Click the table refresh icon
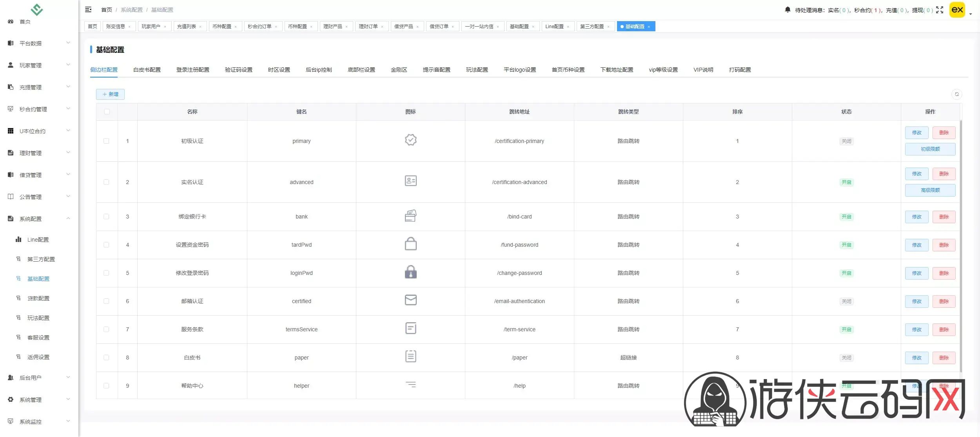Image resolution: width=980 pixels, height=437 pixels. pyautogui.click(x=956, y=94)
